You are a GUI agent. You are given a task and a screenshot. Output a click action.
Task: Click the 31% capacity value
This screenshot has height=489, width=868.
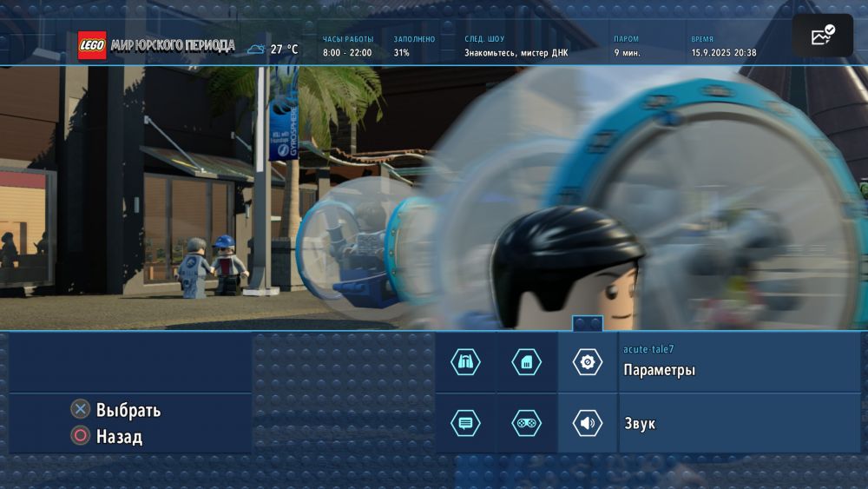[x=401, y=53]
